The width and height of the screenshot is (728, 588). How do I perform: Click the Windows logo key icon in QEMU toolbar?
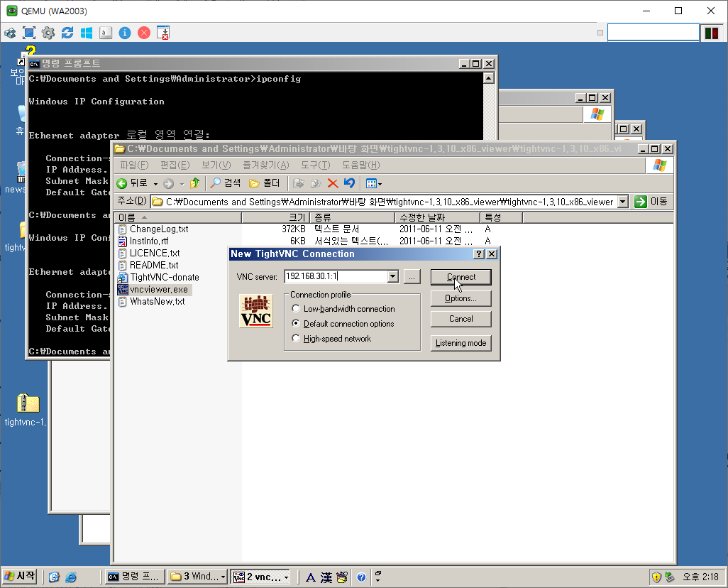pyautogui.click(x=87, y=33)
